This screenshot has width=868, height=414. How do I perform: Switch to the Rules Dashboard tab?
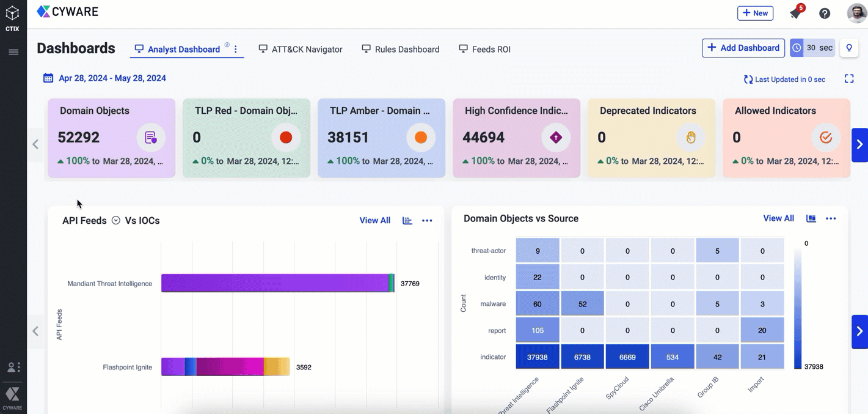pos(401,50)
